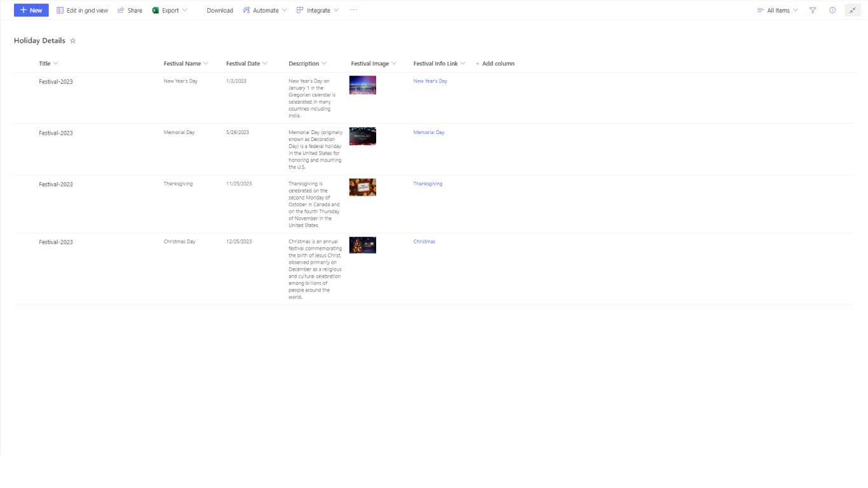Open the New Year's Day info link
Screen dimensions: 868x488
tap(430, 81)
